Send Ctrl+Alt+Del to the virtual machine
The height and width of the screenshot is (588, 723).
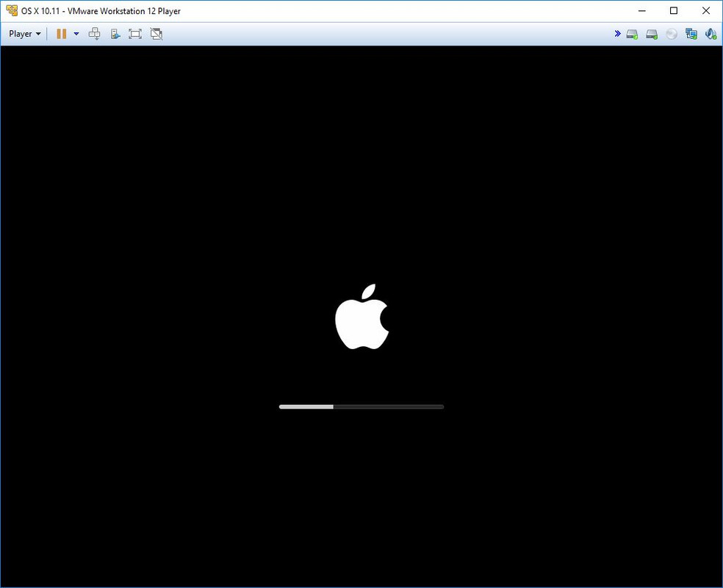pos(95,34)
